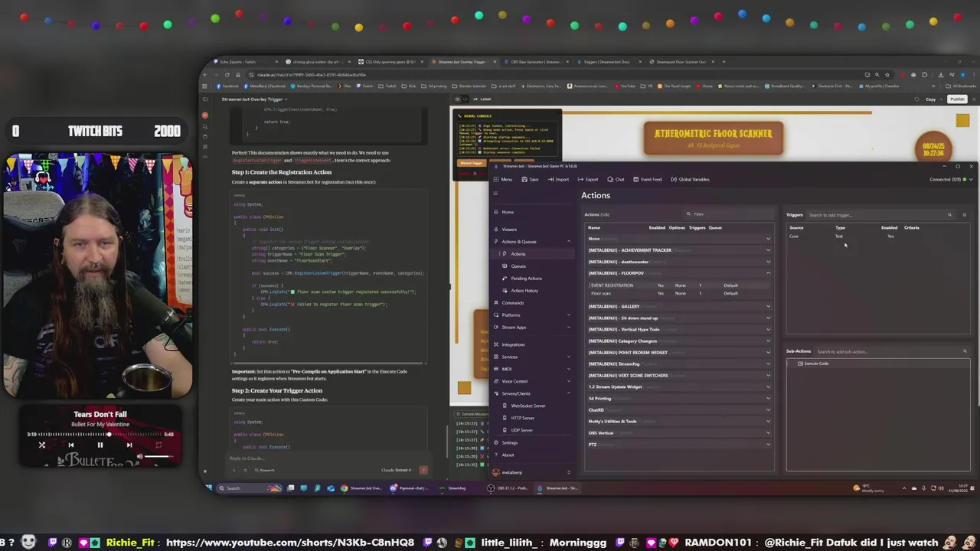Go to previous track in music widget

point(70,445)
